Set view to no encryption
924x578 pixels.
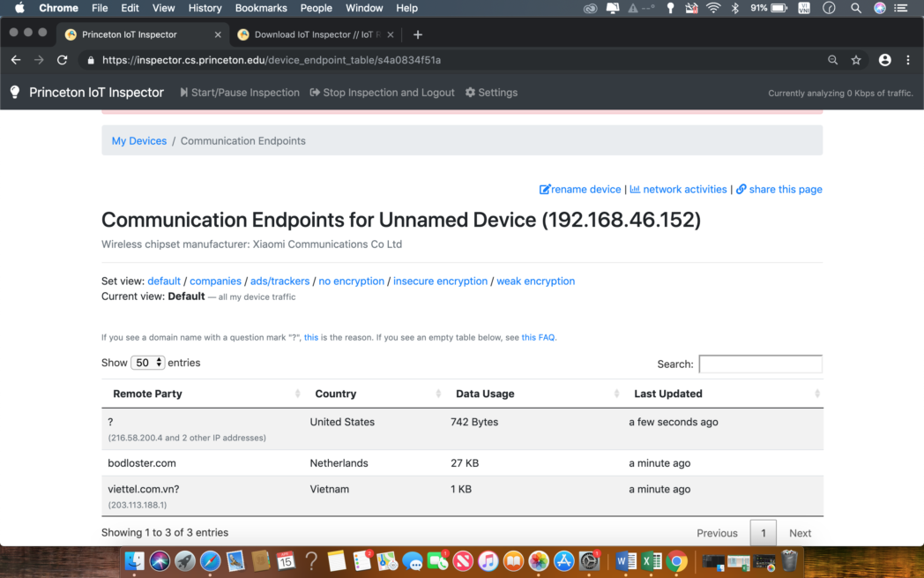351,281
